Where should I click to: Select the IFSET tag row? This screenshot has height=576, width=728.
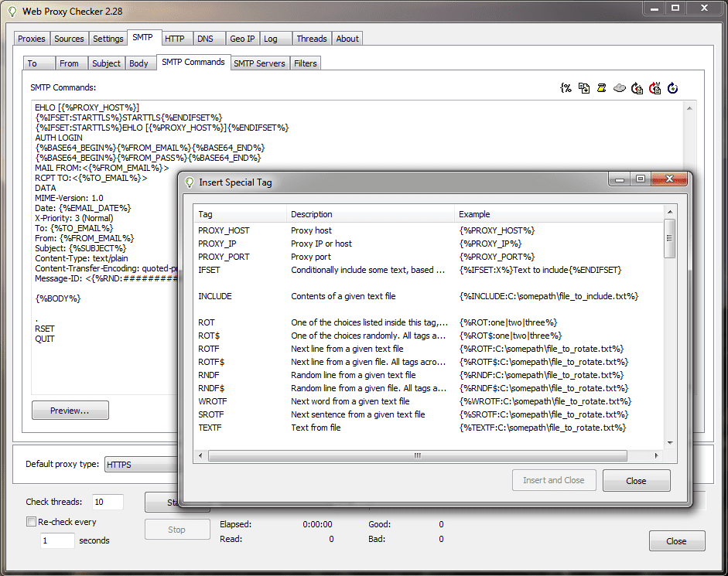point(429,270)
